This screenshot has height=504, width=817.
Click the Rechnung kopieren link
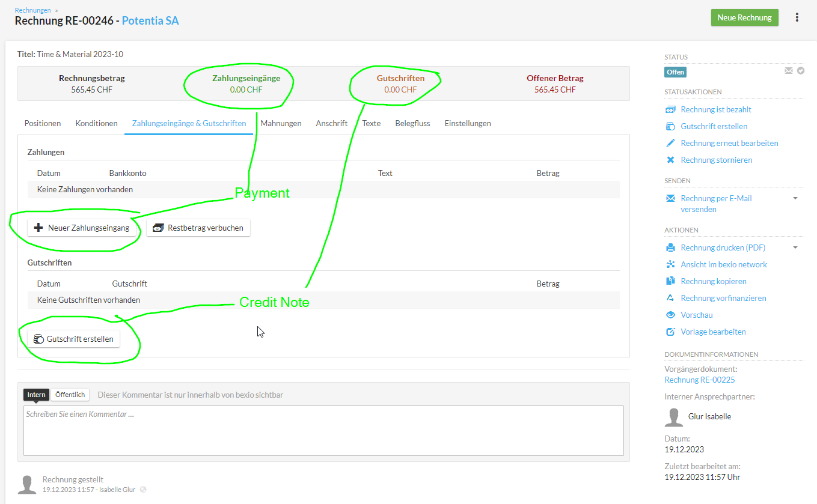pyautogui.click(x=714, y=282)
